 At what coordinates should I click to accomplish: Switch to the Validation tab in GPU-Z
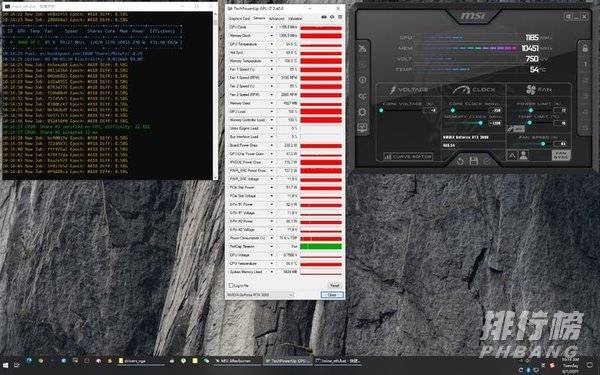pos(295,18)
